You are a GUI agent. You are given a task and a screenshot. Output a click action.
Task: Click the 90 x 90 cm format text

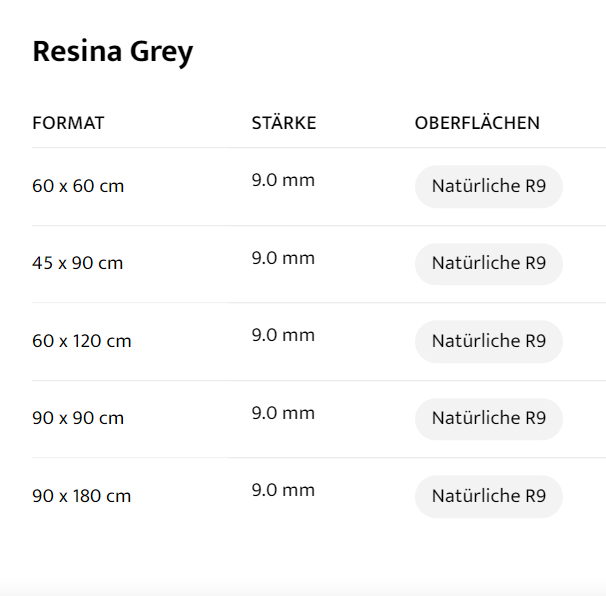(x=78, y=418)
